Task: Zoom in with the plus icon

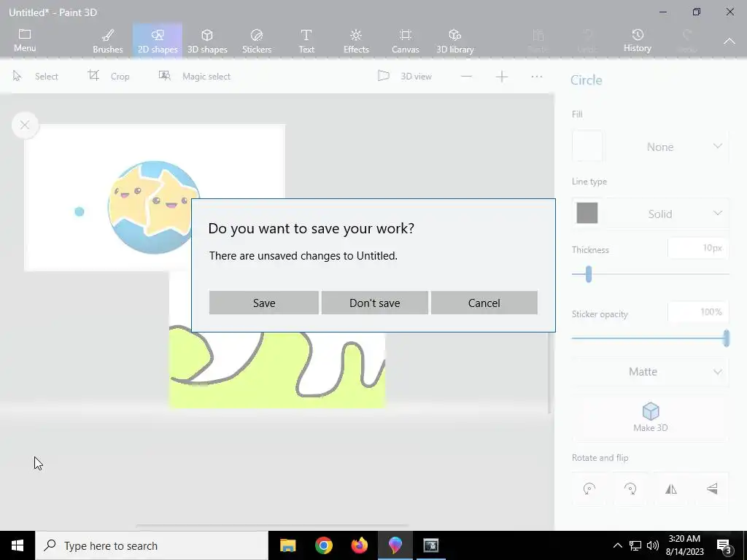Action: [x=502, y=76]
